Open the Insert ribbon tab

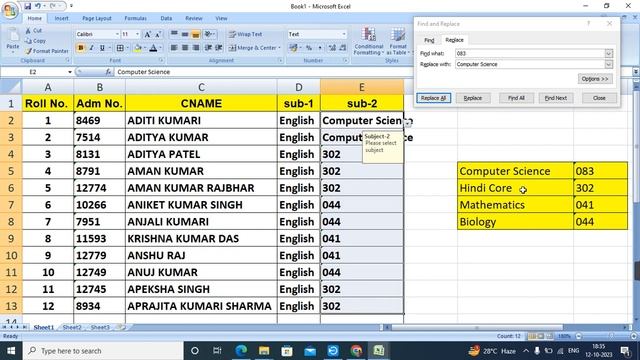pos(62,18)
